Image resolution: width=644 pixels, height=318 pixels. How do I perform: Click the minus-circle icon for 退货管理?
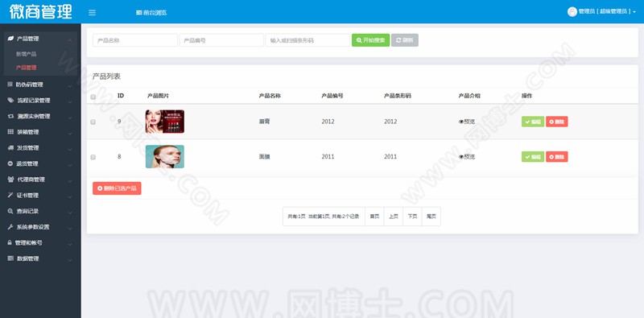pyautogui.click(x=10, y=163)
